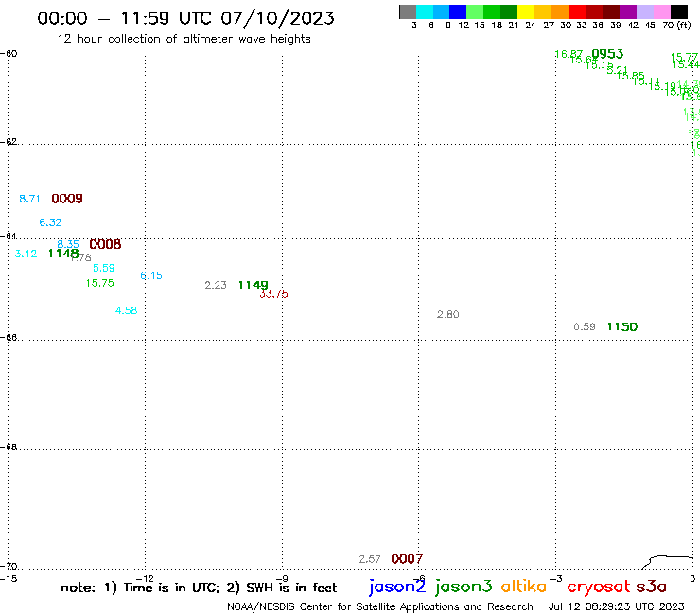The height and width of the screenshot is (615, 700).
Task: Click the latitude axis label -68
Action: click(x=9, y=448)
